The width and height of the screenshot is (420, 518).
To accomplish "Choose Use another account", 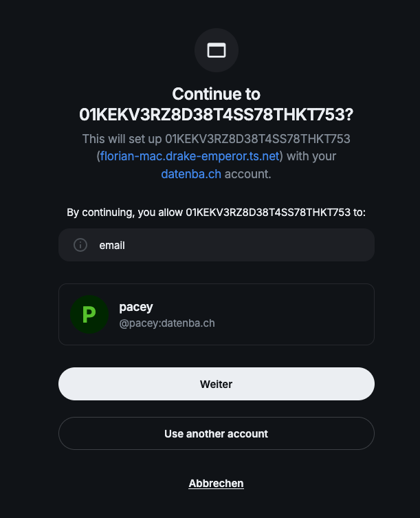I will click(216, 433).
